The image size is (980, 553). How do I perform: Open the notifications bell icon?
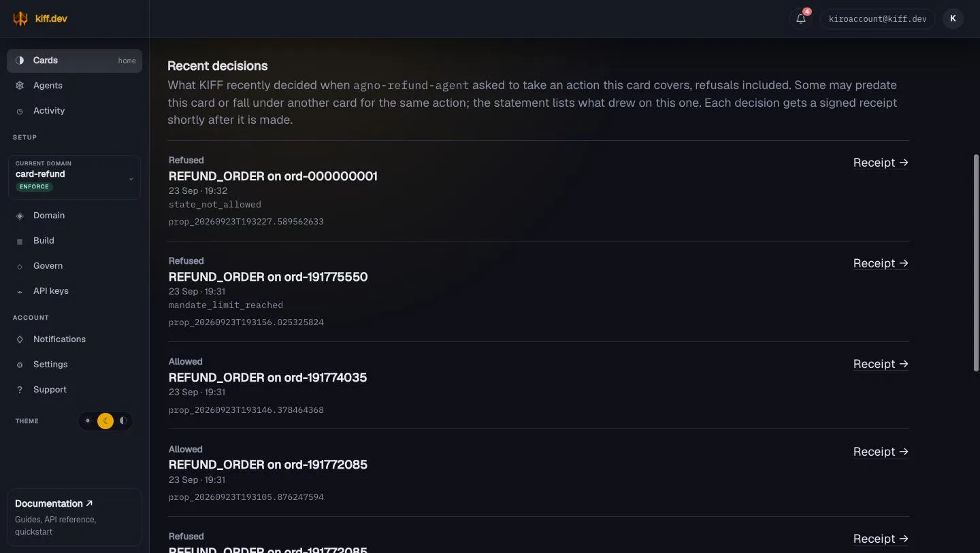tap(801, 19)
